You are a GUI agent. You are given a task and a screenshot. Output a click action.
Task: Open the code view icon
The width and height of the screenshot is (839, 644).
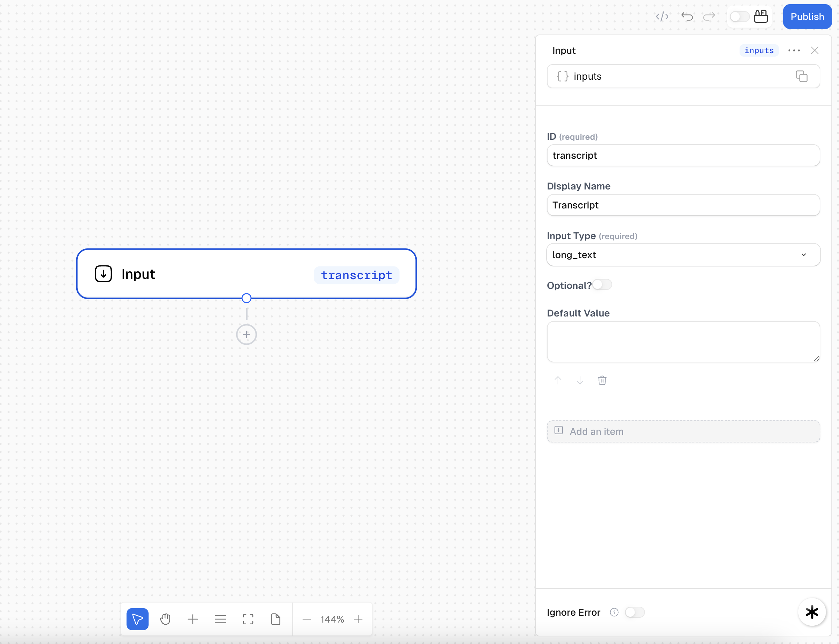pyautogui.click(x=662, y=17)
